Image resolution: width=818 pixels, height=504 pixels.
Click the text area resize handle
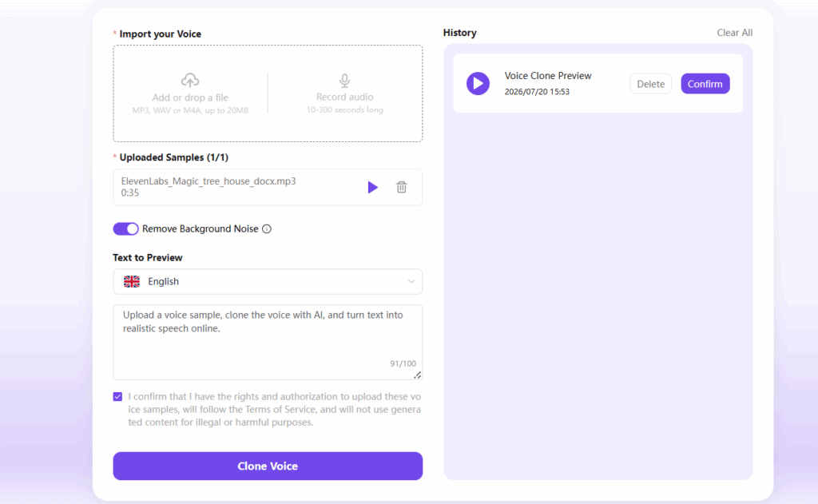(417, 375)
